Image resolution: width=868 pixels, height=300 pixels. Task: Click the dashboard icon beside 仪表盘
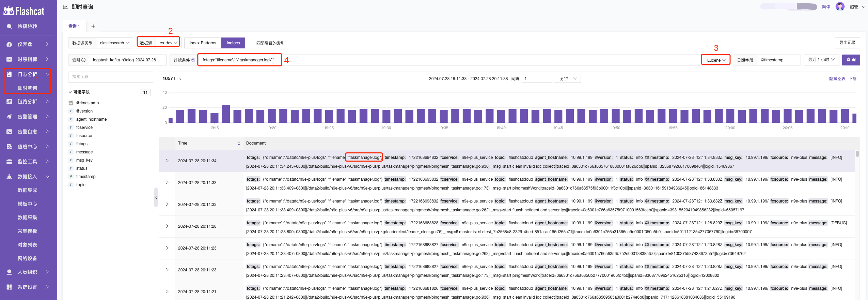[x=9, y=44]
